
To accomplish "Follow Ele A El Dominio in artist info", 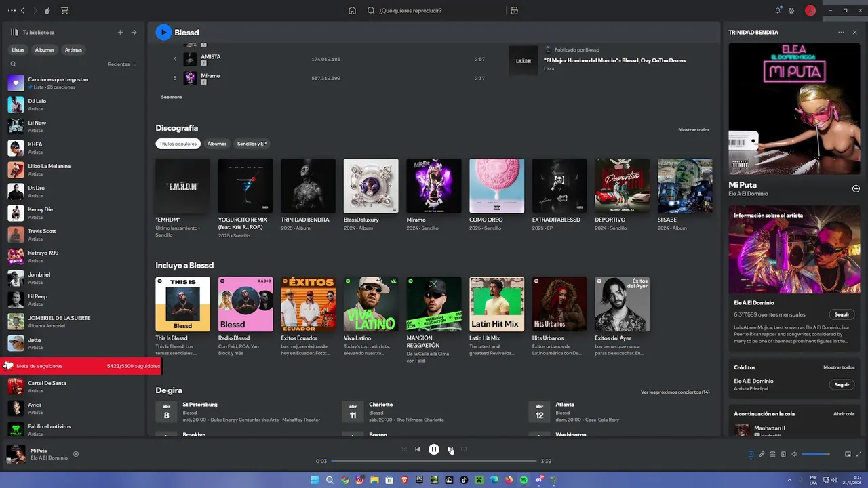I will point(842,314).
